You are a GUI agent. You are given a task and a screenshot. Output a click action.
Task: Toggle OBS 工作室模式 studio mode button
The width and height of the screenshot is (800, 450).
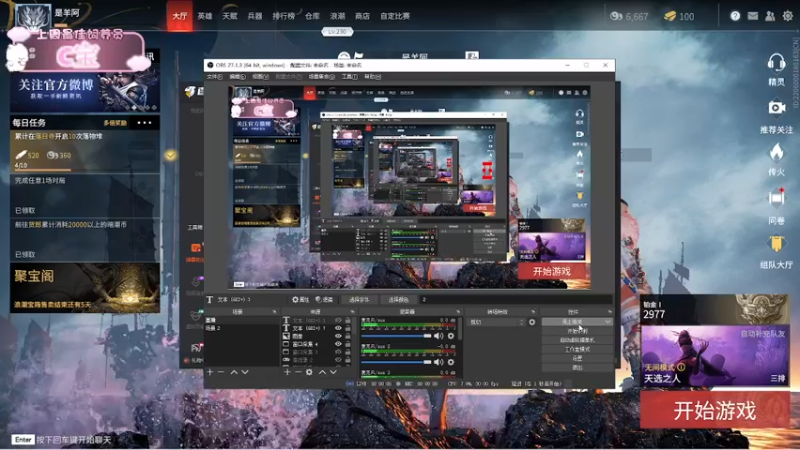pos(577,349)
